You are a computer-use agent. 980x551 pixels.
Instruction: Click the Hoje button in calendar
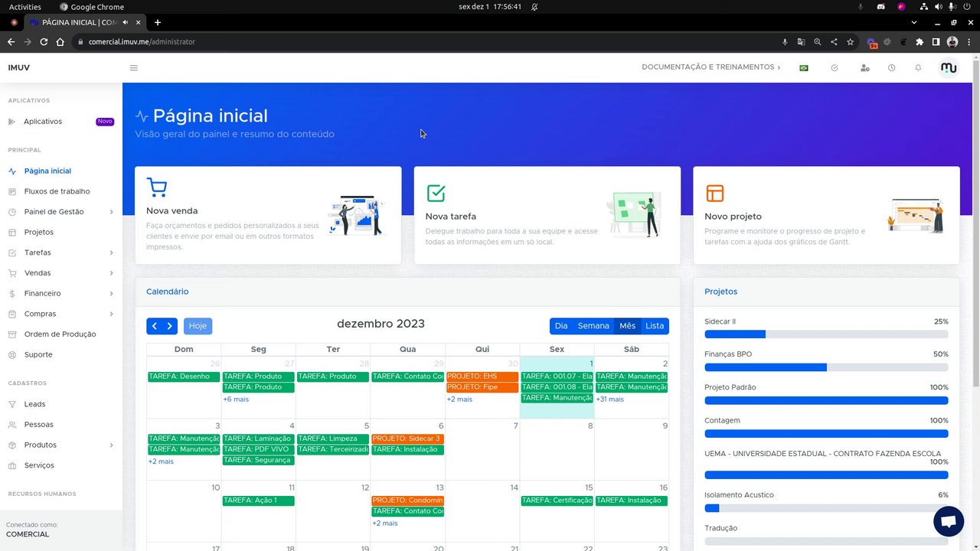(x=198, y=326)
